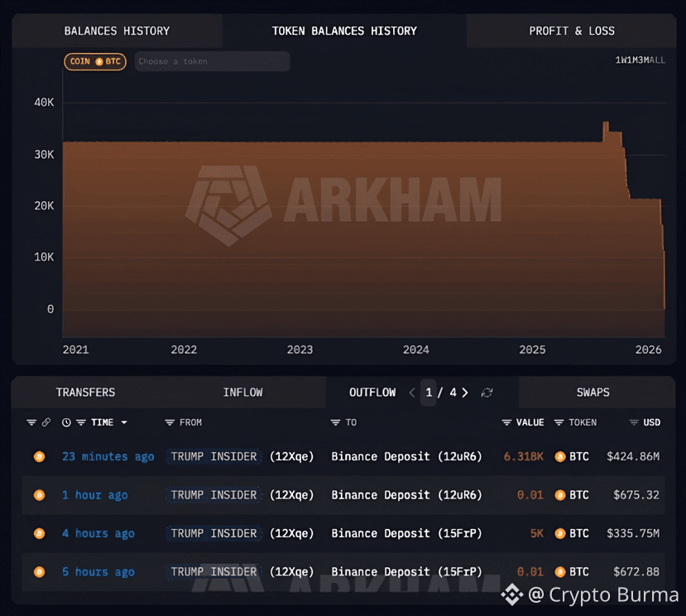686x616 pixels.
Task: Click the $675.32 USD amount
Action: pyautogui.click(x=636, y=495)
